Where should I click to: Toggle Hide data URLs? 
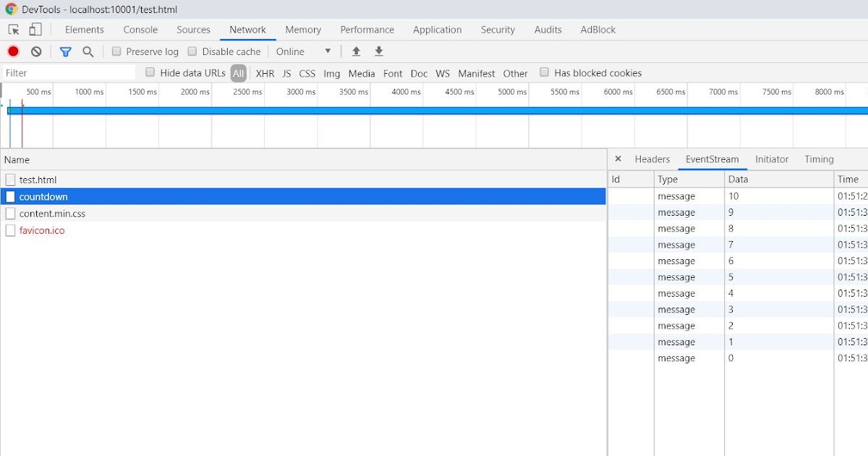pos(150,72)
